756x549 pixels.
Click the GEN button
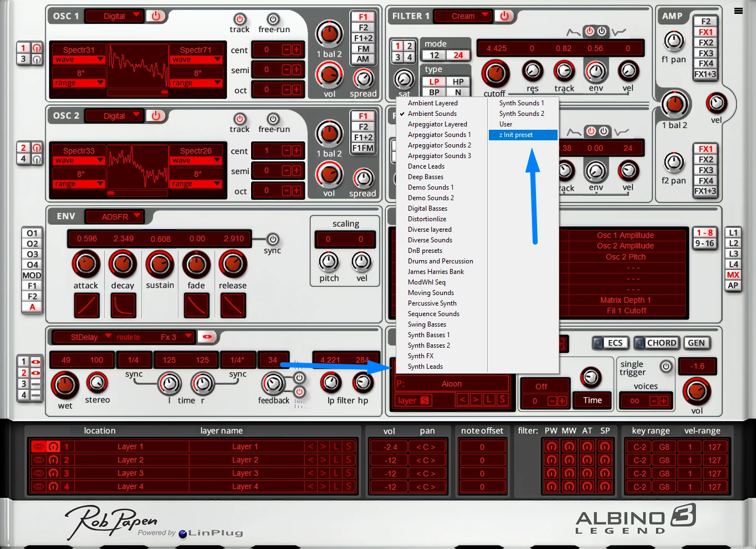tap(697, 343)
